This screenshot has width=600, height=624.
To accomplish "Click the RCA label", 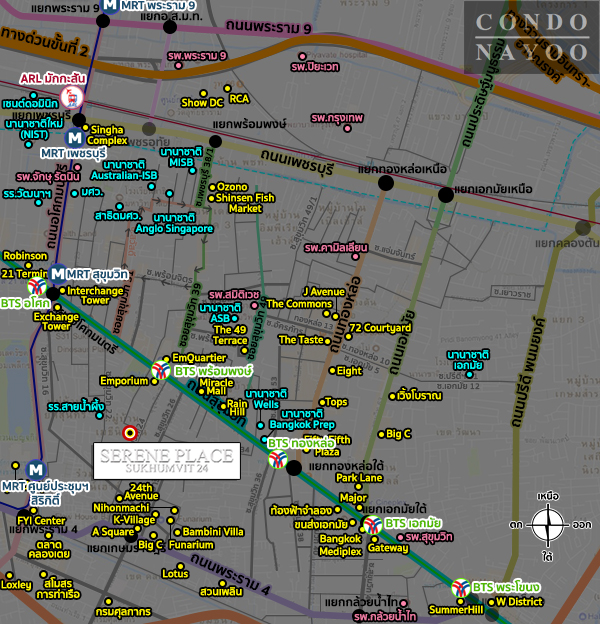I will click(x=239, y=98).
